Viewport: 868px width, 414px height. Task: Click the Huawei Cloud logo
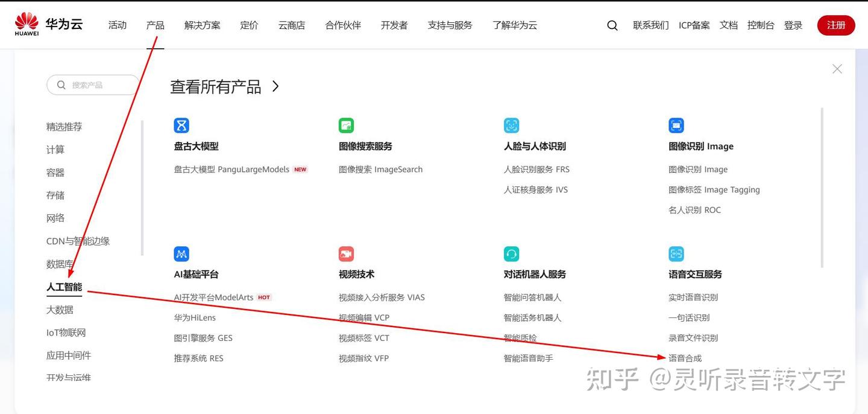click(49, 24)
